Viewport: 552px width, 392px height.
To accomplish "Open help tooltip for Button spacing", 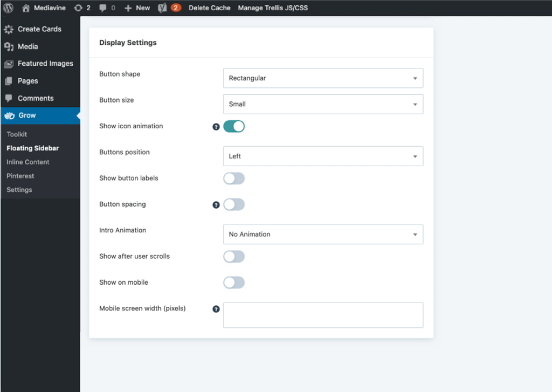I will click(x=216, y=205).
